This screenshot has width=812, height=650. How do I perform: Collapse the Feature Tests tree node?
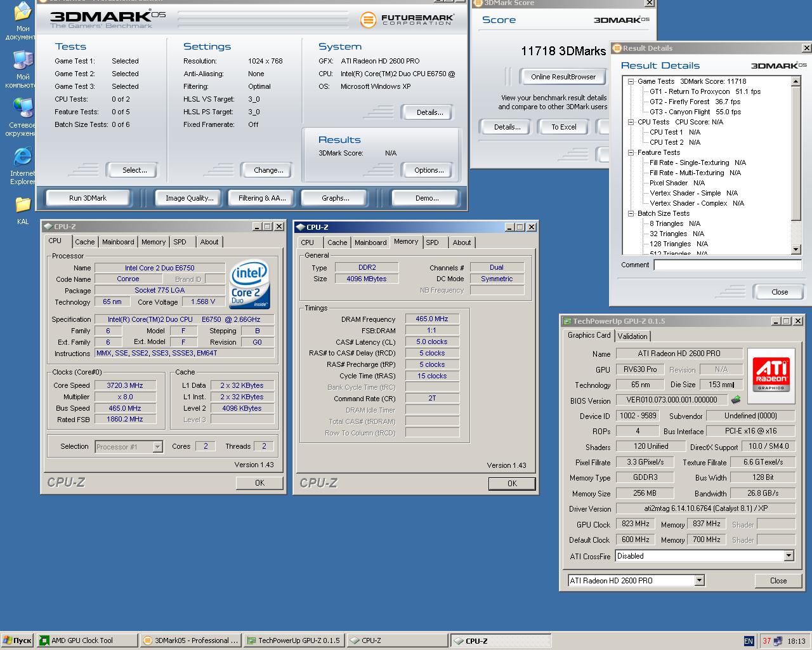pos(631,152)
